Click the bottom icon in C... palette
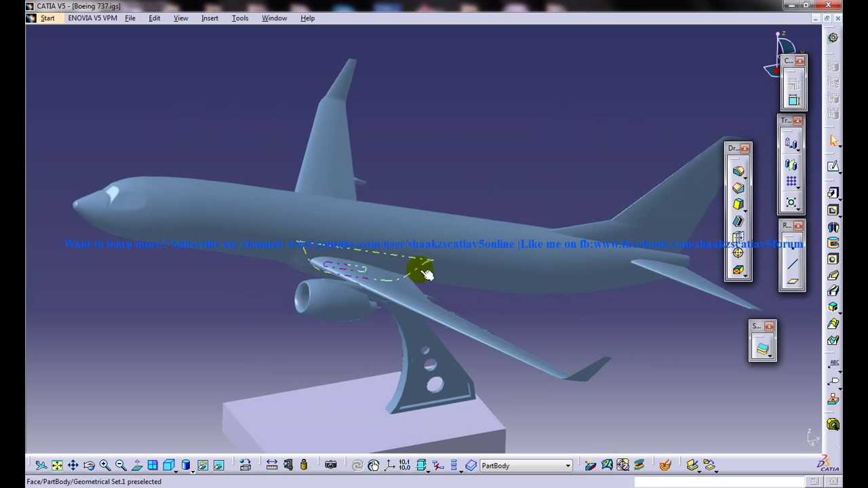Screen dimensions: 868x488 [793, 100]
